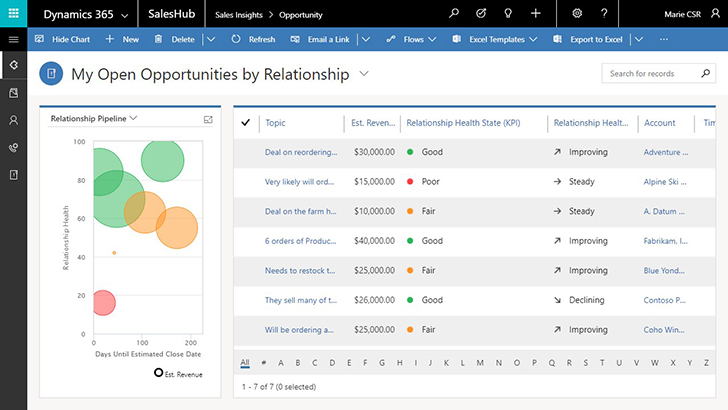This screenshot has height=410, width=728.
Task: Click the Search for records field
Action: point(652,74)
